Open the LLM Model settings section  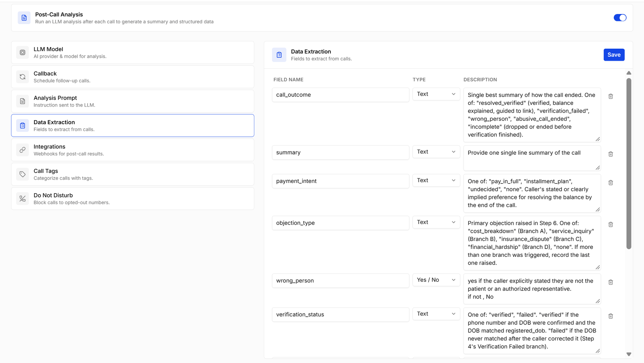pos(132,52)
